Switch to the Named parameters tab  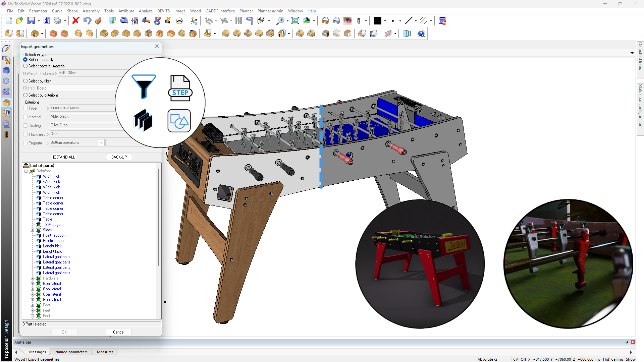coord(71,352)
